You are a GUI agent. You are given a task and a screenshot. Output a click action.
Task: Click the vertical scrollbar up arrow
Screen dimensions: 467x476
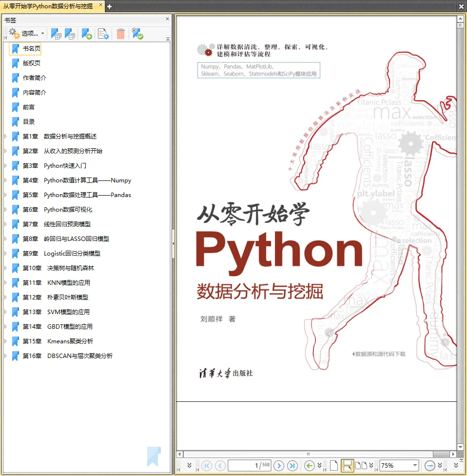coord(460,19)
